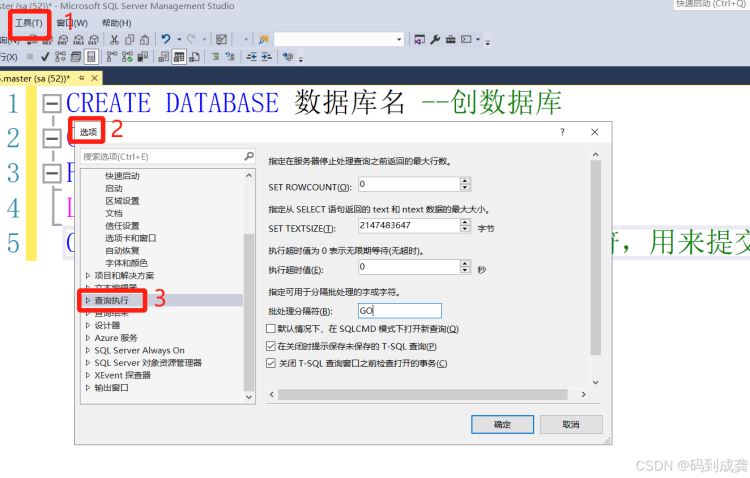Open the 帮助(H) menu
The width and height of the screenshot is (750, 478).
tap(116, 23)
